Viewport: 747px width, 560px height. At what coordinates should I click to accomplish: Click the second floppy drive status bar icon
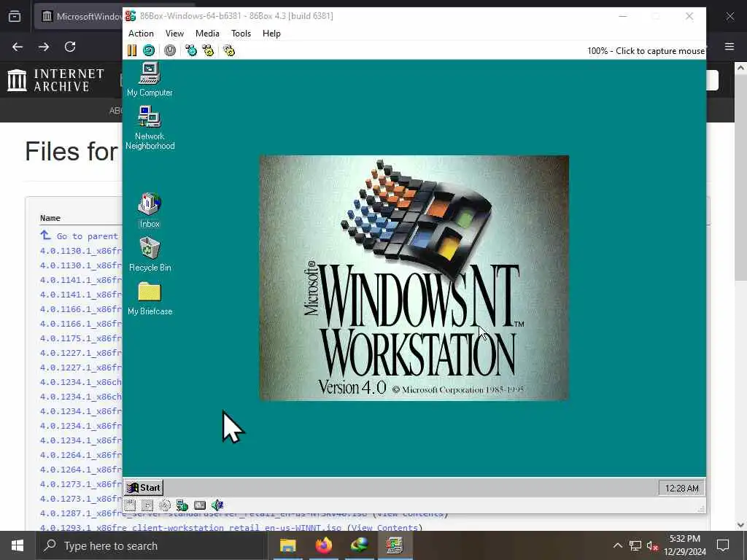[x=147, y=505]
